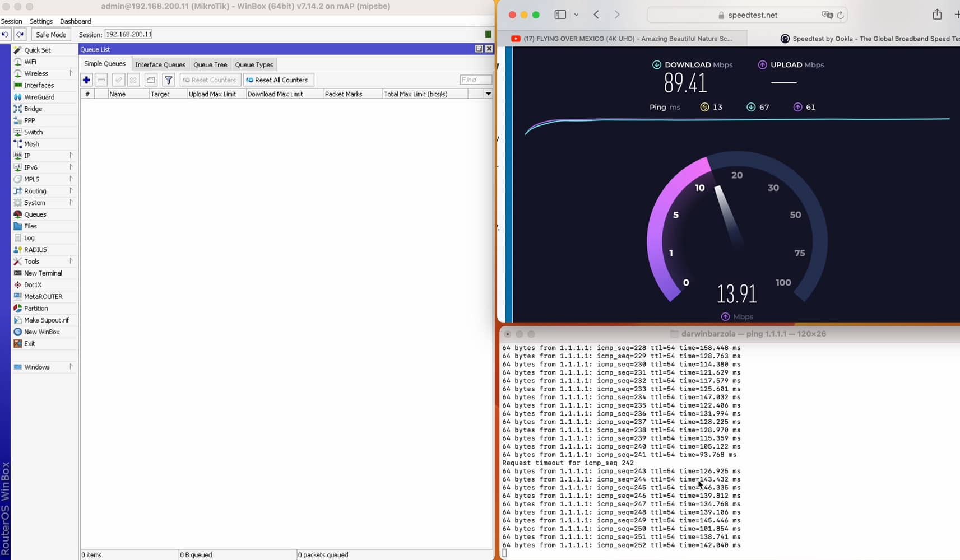Click the redo arrow icon in WinBox
The width and height of the screenshot is (960, 560).
point(20,35)
